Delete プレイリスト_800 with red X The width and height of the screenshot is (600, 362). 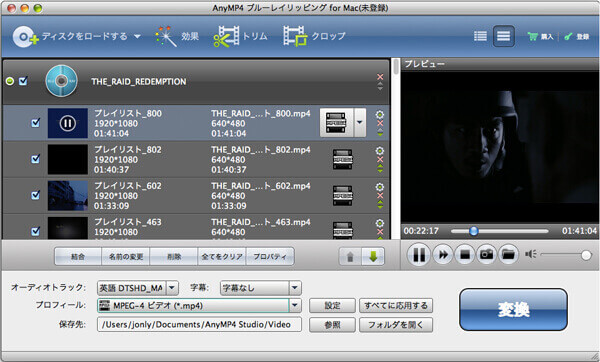[x=380, y=123]
